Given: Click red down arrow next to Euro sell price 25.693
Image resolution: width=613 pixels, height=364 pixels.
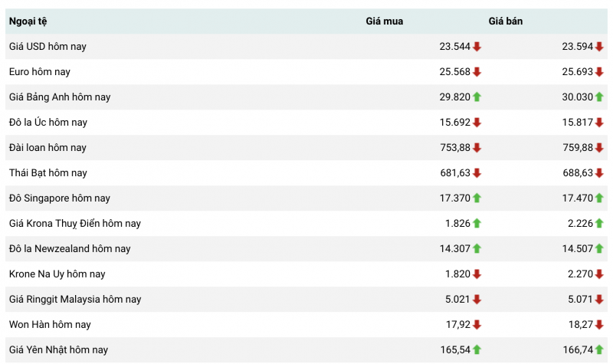Looking at the screenshot, I should point(599,72).
